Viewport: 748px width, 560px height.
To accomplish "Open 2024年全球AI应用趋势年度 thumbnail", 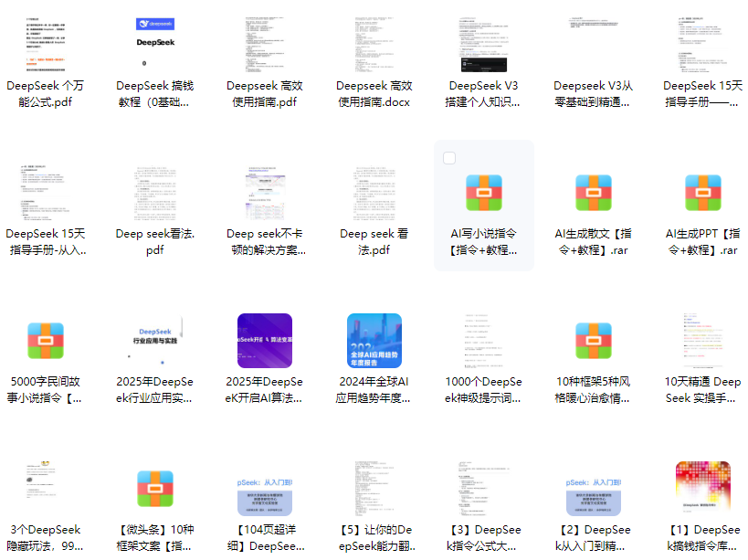I will (374, 341).
